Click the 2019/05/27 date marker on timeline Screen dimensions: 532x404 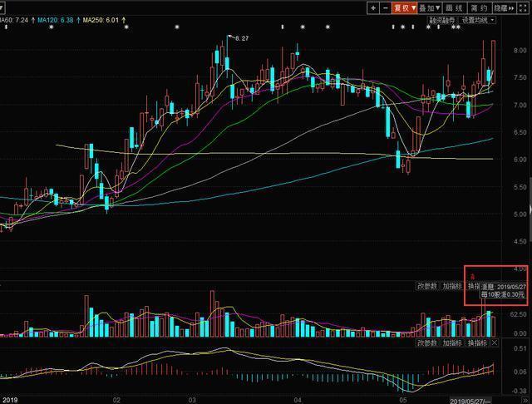[470, 401]
